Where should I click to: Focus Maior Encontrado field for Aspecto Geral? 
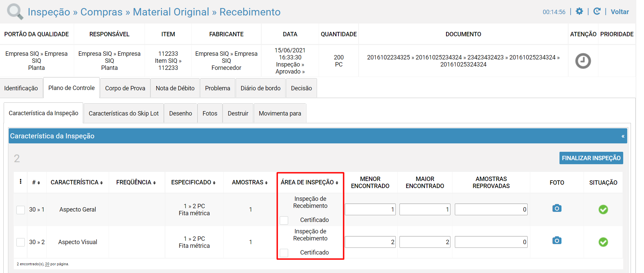[425, 210]
